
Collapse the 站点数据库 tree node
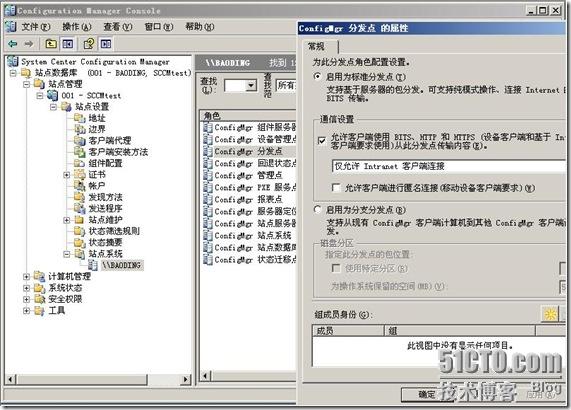[13, 73]
